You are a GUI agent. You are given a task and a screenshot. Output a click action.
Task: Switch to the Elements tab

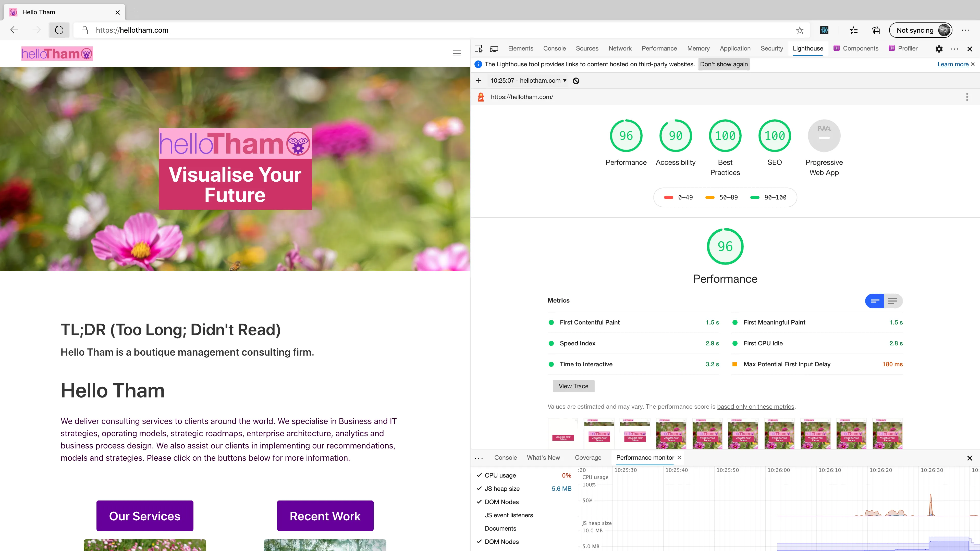tap(520, 49)
